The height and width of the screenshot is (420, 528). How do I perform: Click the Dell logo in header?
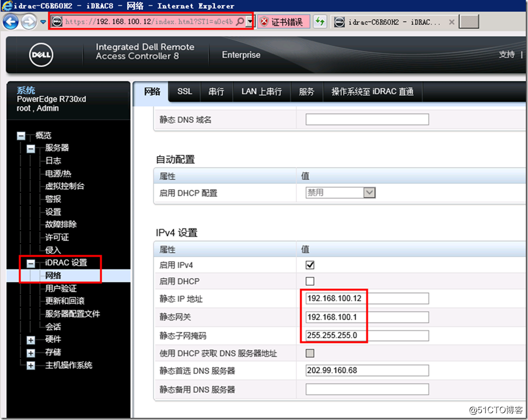tap(41, 55)
